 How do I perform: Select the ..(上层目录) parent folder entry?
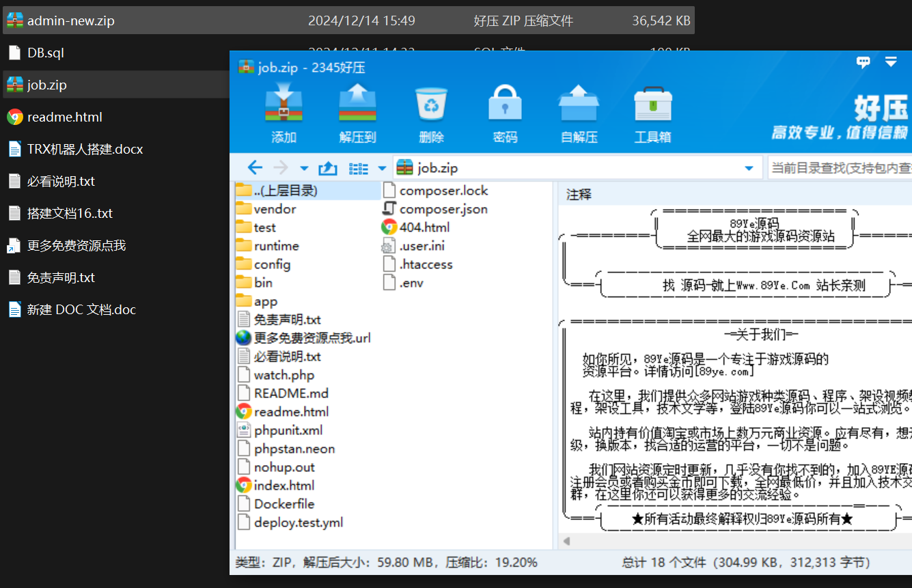click(307, 191)
